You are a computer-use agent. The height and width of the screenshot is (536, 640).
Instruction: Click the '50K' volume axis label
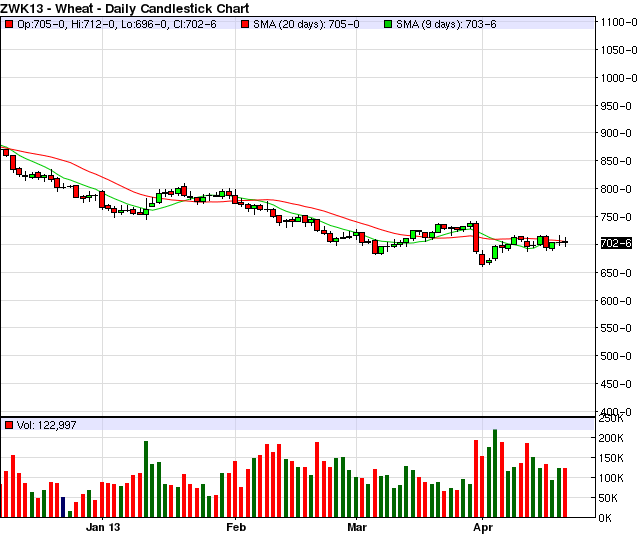point(608,498)
